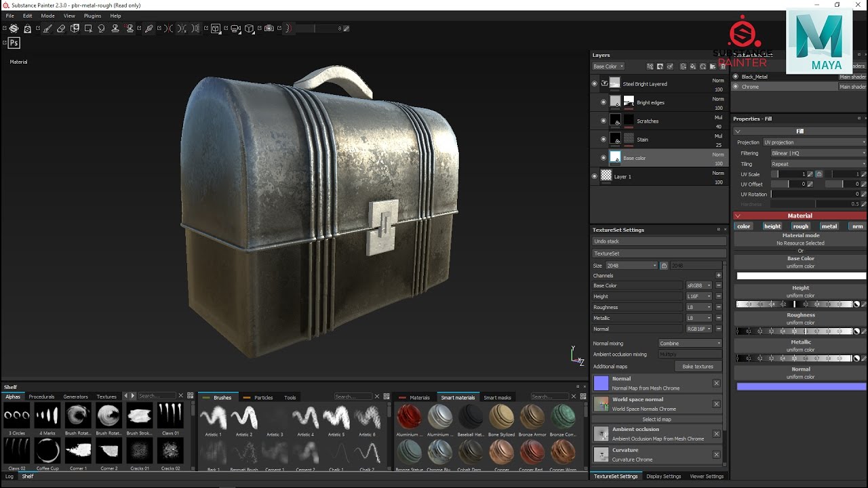This screenshot has height=488, width=868.
Task: Open the Substance Share bag icon
Action: coord(28,28)
